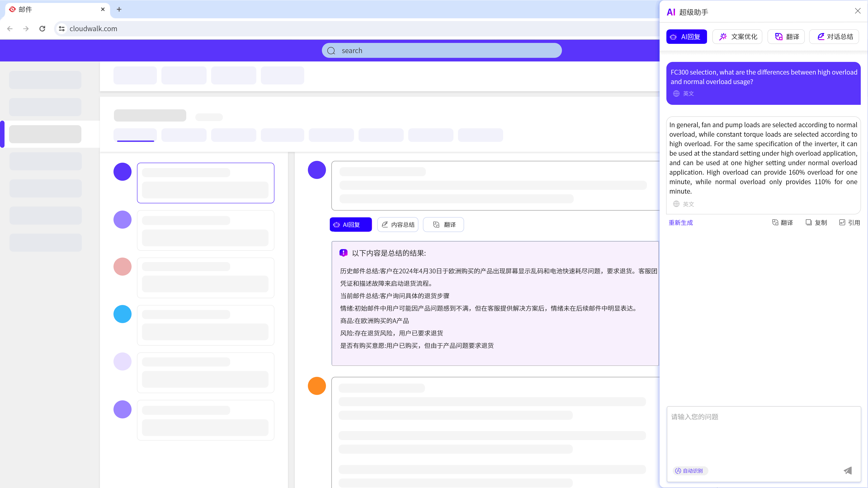This screenshot has height=488, width=868.
Task: Reload the page with the refresh icon
Action: [42, 29]
